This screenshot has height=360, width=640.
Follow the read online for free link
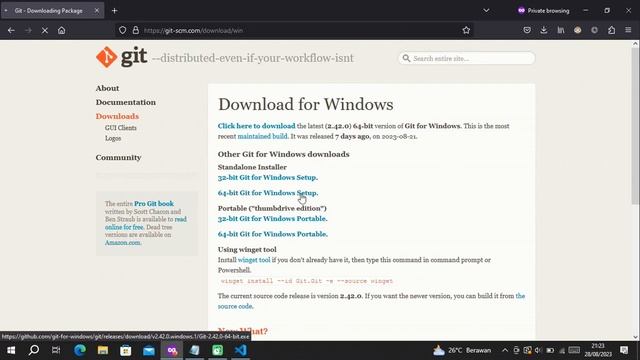(124, 227)
